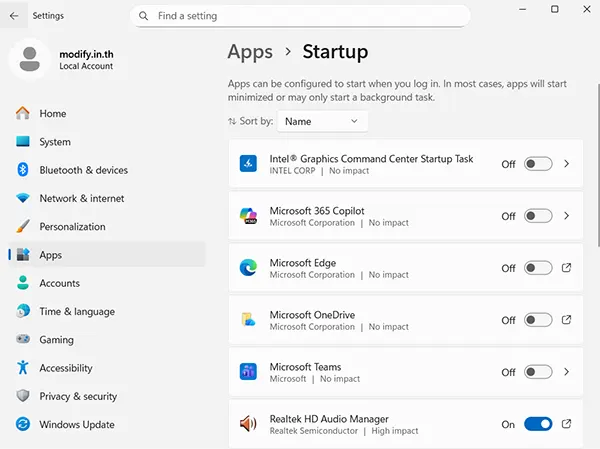Click the Network wifi icon
This screenshot has width=600, height=449.
23,198
